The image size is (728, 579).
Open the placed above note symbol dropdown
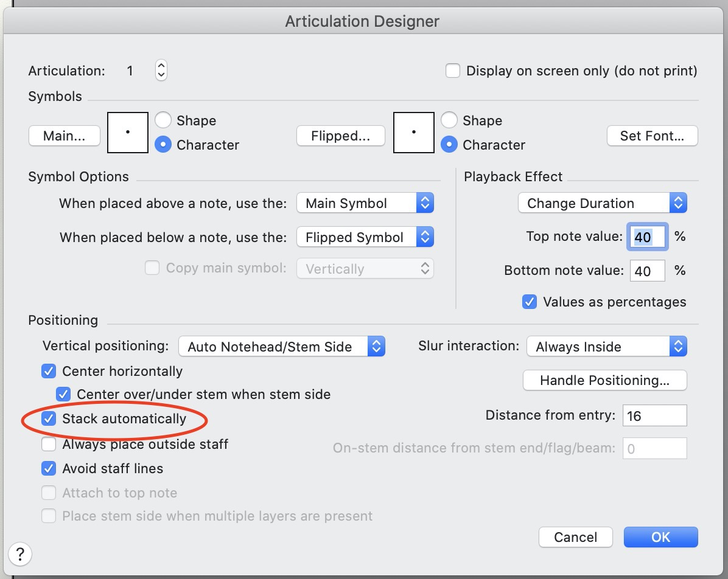[x=365, y=203]
